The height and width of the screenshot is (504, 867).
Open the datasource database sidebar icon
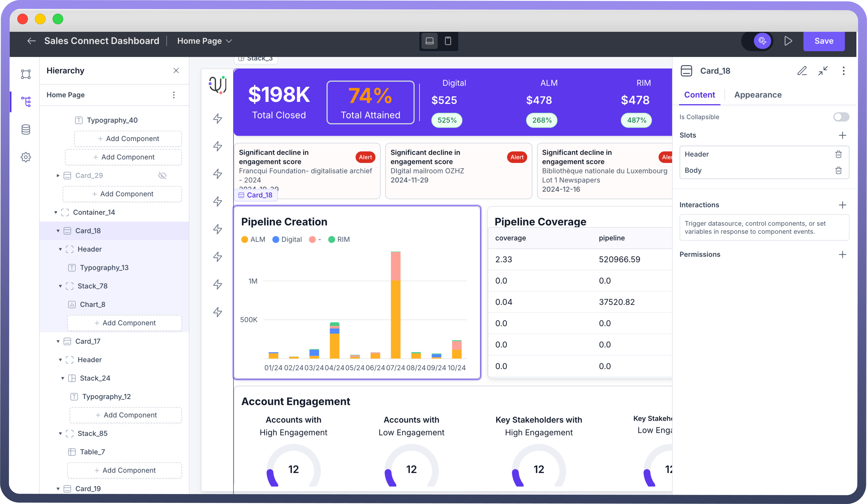click(x=26, y=130)
